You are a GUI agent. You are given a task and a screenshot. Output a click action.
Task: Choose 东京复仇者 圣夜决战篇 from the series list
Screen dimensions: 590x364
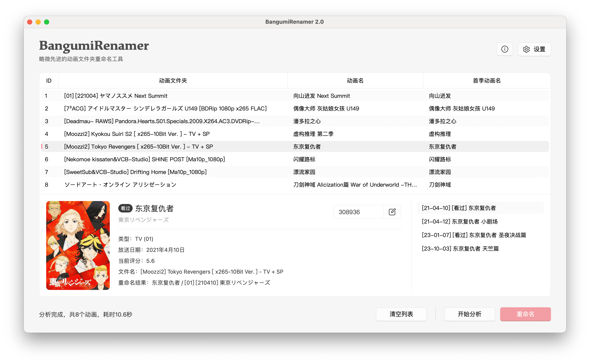pyautogui.click(x=474, y=235)
